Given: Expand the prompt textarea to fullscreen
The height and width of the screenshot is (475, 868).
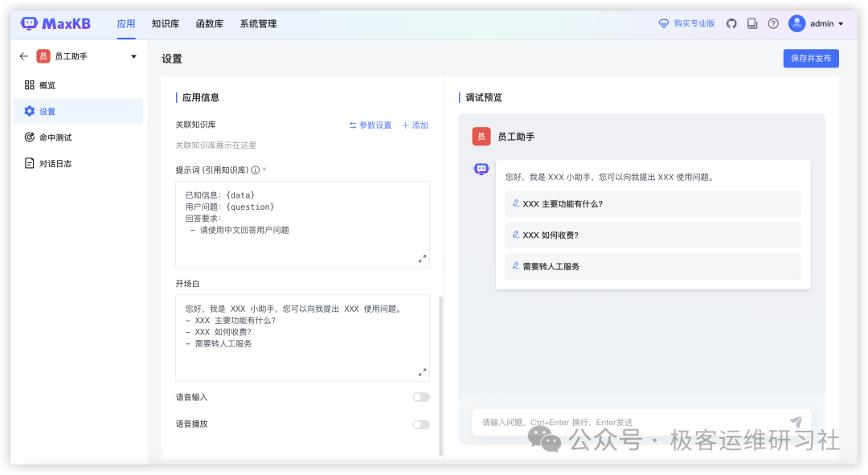Looking at the screenshot, I should click(423, 259).
